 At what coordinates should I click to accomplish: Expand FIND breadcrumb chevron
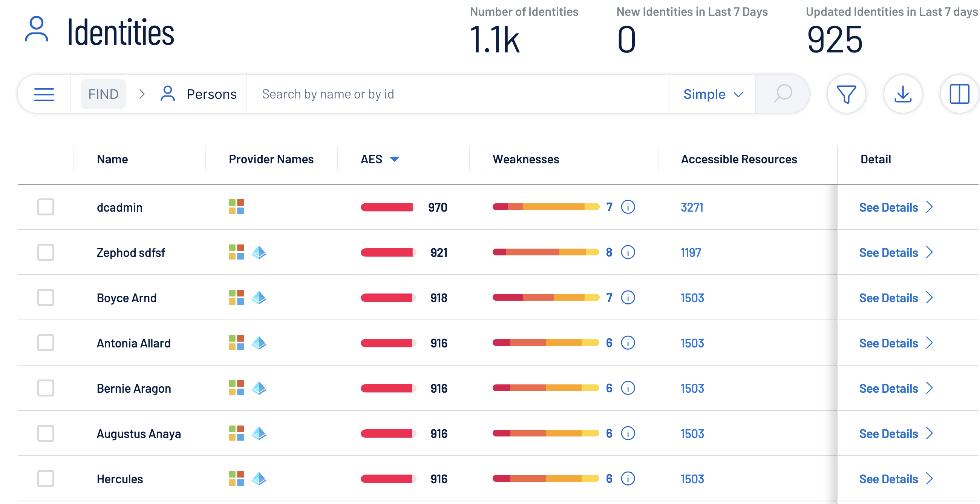142,94
